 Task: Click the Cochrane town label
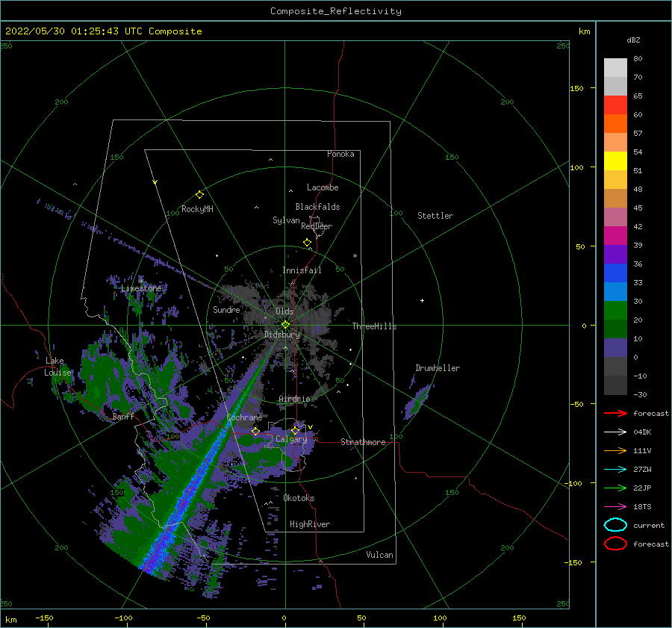click(244, 417)
